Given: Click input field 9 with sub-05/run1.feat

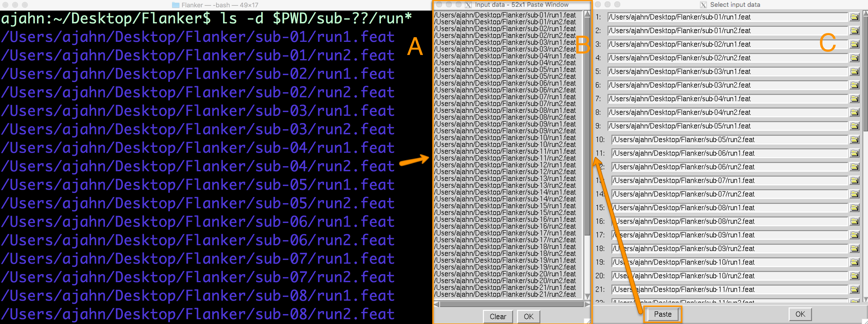Looking at the screenshot, I should 728,126.
